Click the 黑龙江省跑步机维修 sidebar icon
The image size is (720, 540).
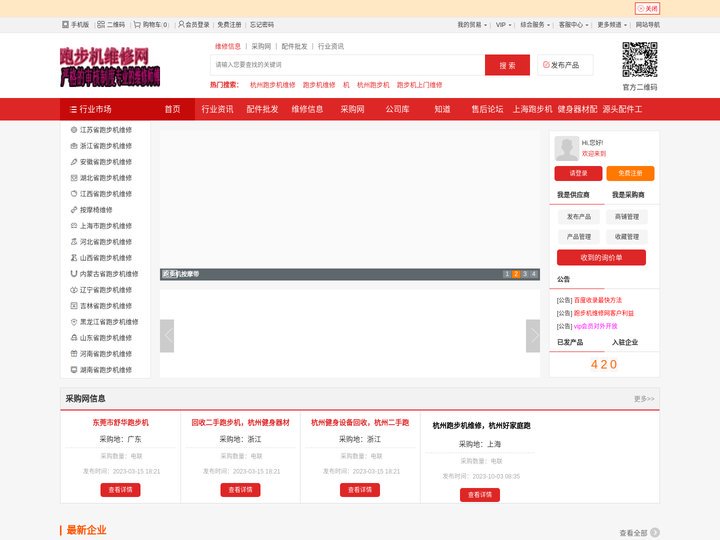tap(73, 322)
